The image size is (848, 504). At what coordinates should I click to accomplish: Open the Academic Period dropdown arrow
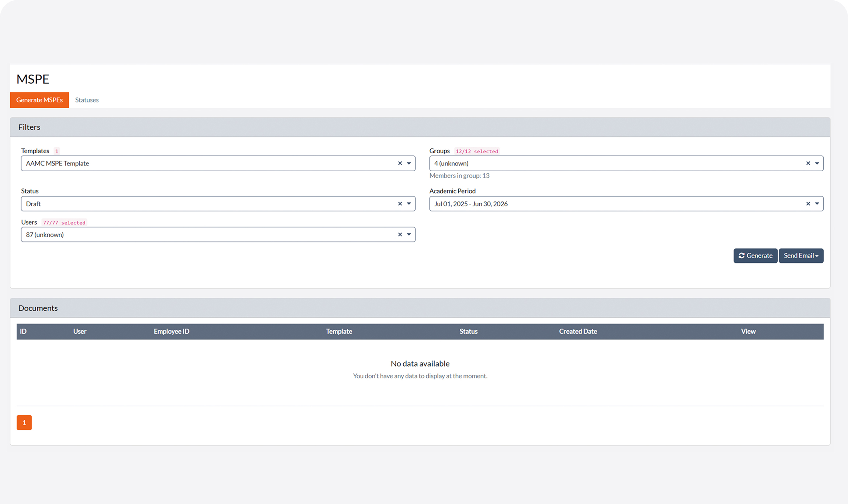pyautogui.click(x=817, y=204)
